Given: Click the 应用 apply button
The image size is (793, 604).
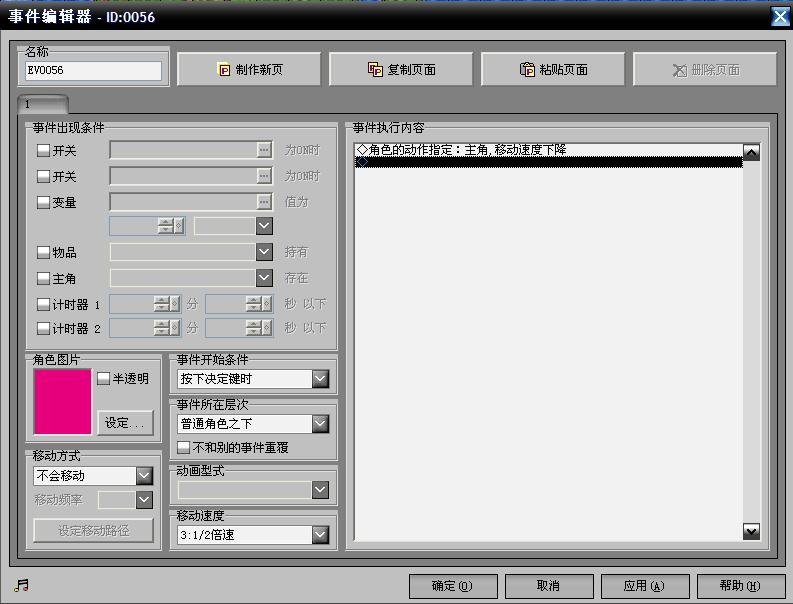Looking at the screenshot, I should pyautogui.click(x=645, y=586).
